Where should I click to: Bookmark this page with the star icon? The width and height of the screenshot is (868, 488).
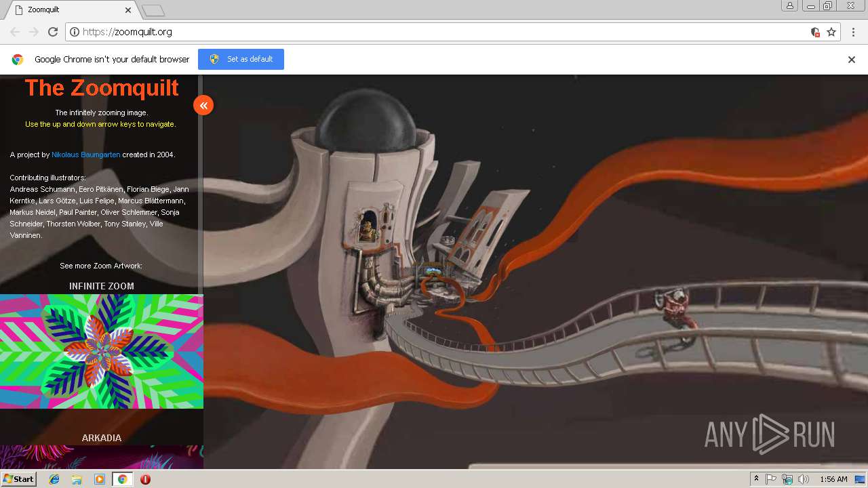tap(831, 32)
